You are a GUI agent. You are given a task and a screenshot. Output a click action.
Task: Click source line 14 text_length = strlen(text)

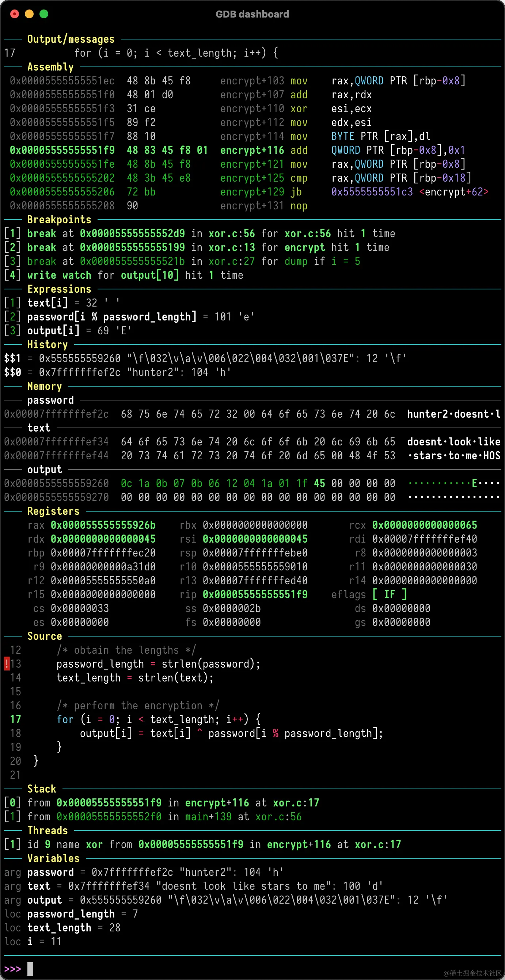[x=135, y=678]
